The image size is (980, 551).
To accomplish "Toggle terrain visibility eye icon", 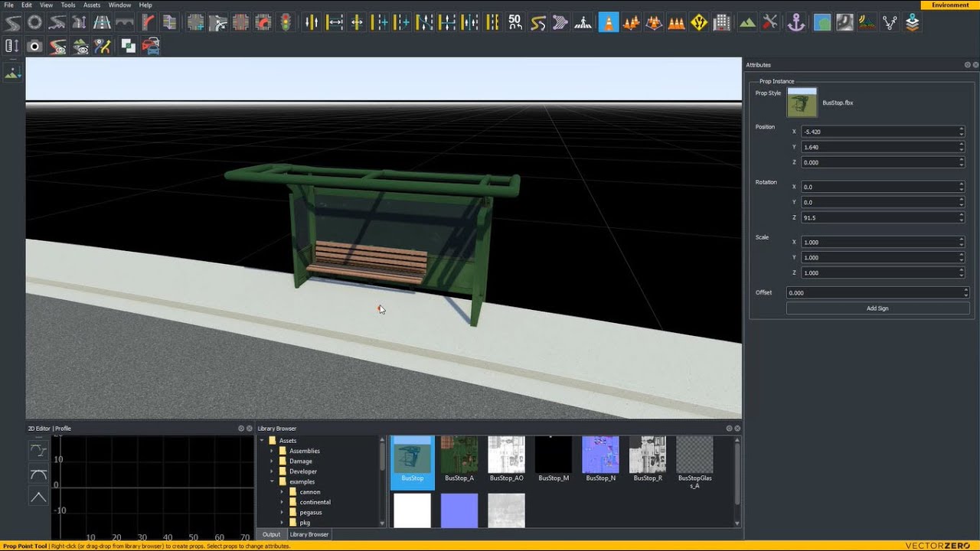I will click(x=81, y=47).
